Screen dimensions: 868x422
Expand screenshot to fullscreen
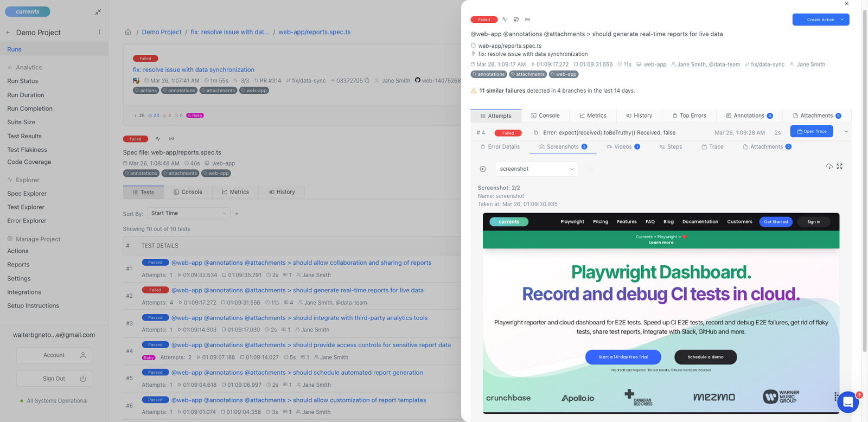click(x=840, y=167)
